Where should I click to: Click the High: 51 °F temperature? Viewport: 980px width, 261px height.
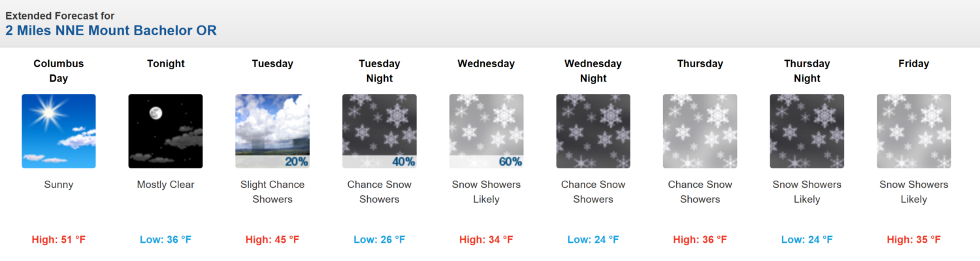59,240
